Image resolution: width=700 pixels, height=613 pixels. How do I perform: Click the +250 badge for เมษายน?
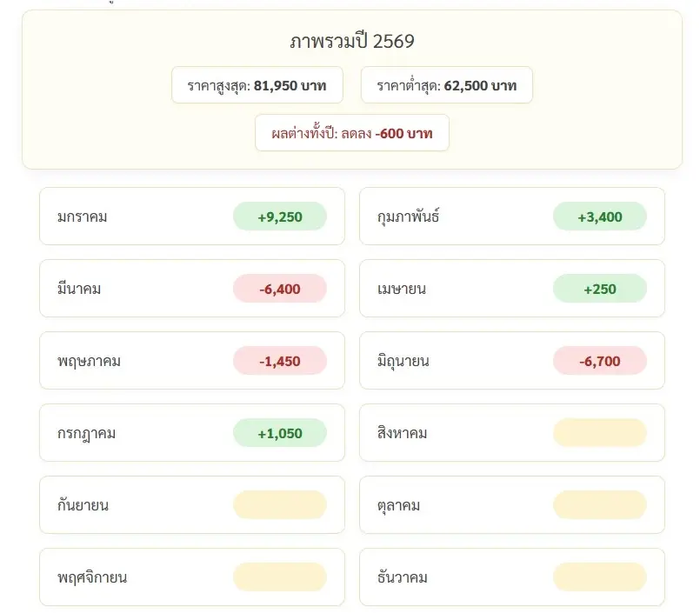pyautogui.click(x=599, y=289)
